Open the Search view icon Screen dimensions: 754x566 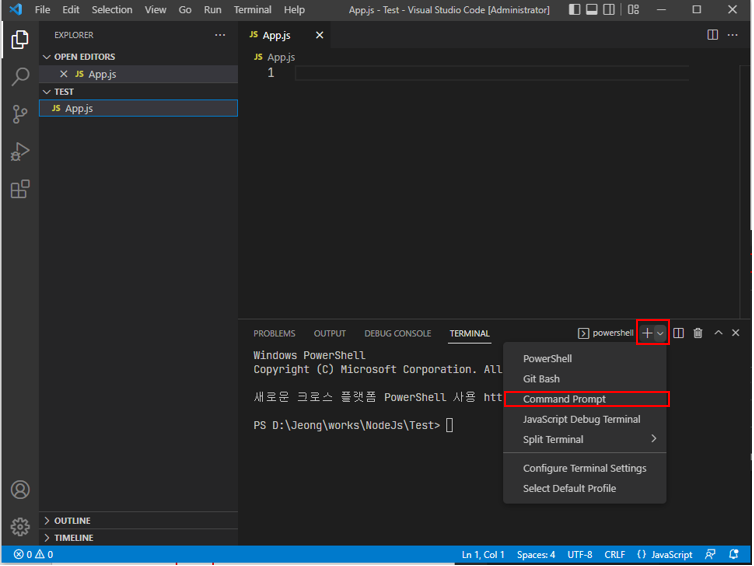pos(20,76)
